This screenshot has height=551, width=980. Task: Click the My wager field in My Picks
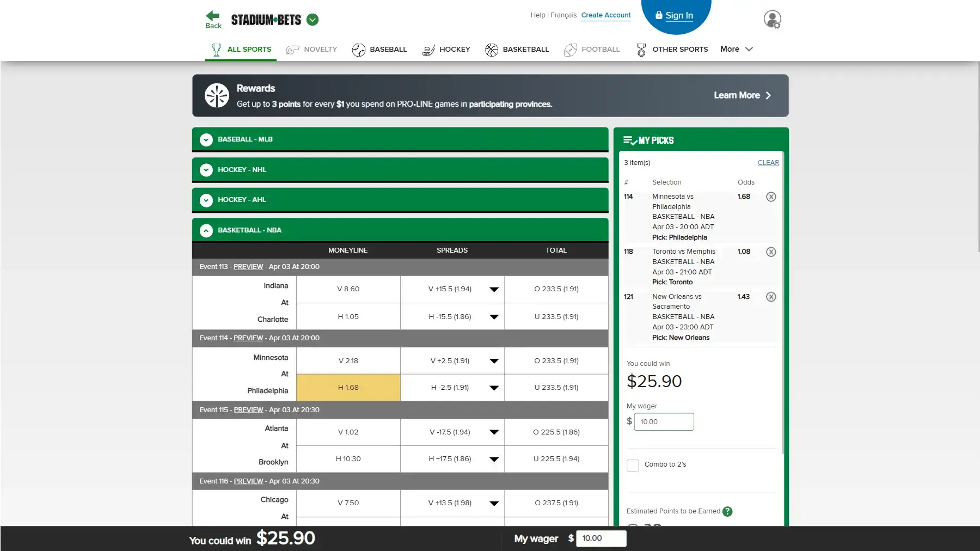click(x=664, y=422)
